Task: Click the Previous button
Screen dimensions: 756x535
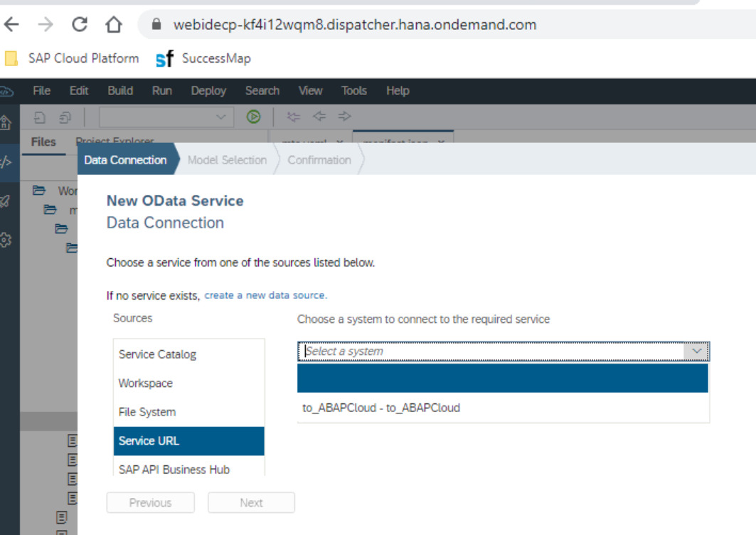Action: (151, 503)
